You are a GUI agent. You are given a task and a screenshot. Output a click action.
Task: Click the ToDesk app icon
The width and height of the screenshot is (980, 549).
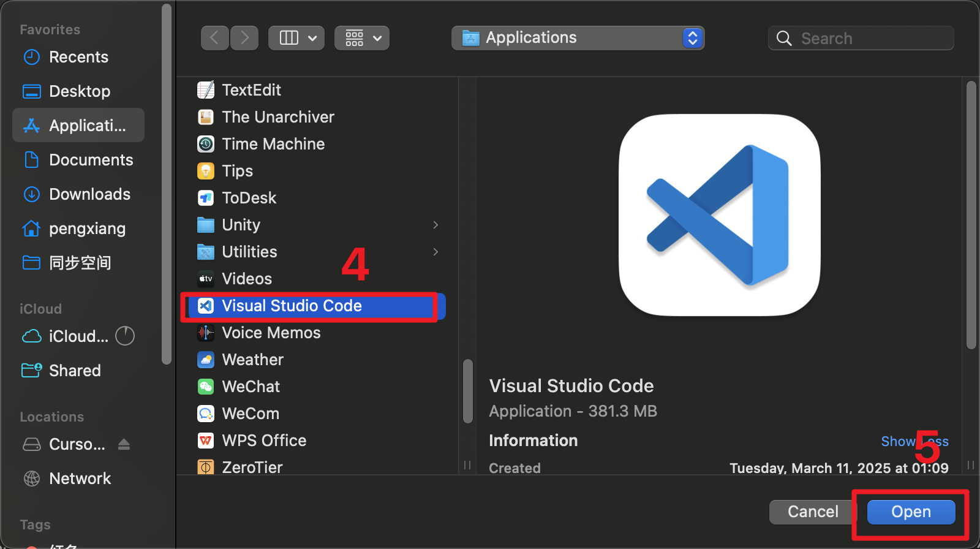pyautogui.click(x=206, y=198)
